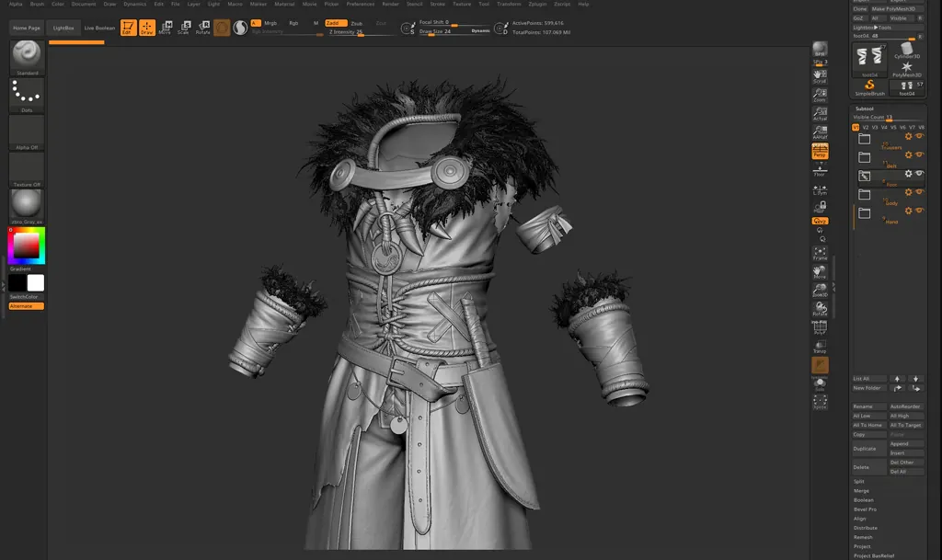The image size is (942, 560).
Task: Toggle Transp transparency icon
Action: (x=820, y=347)
